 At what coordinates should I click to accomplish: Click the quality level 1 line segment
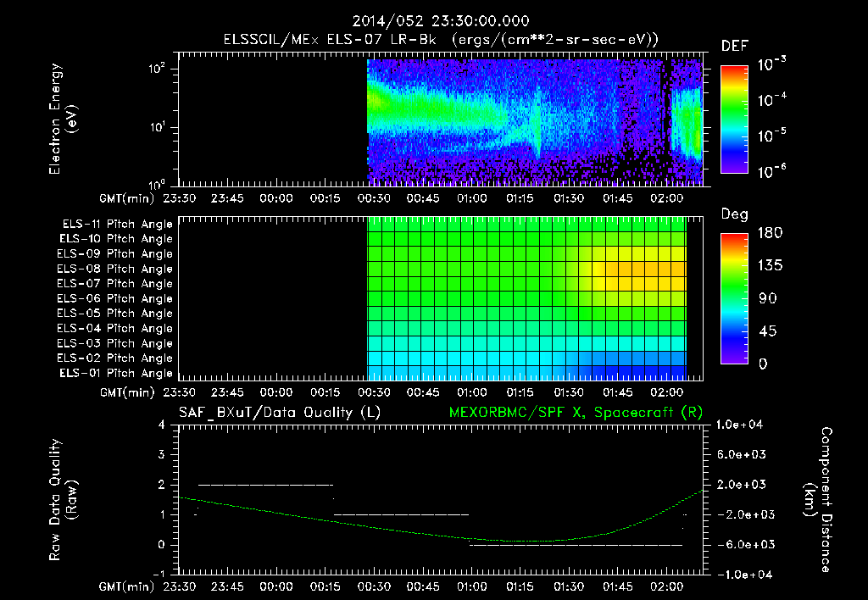click(401, 514)
